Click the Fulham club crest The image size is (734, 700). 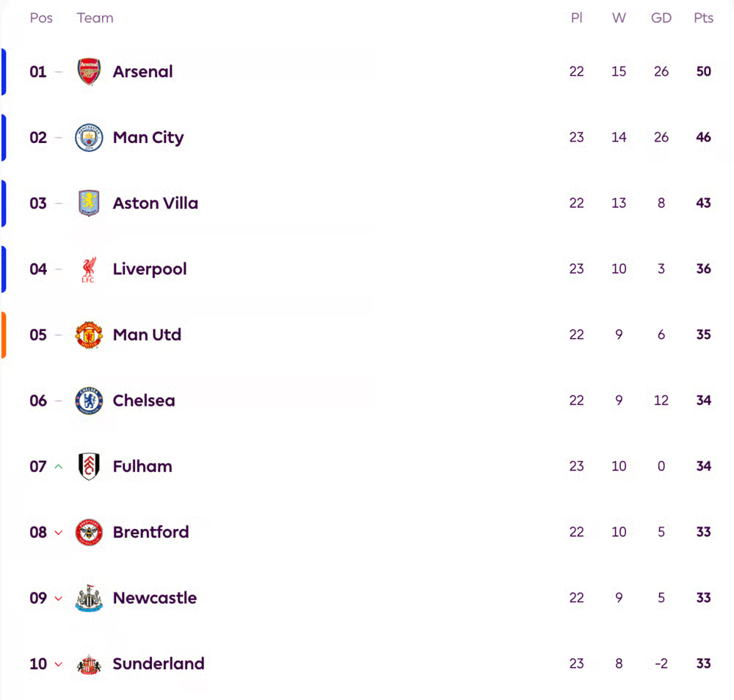[88, 466]
